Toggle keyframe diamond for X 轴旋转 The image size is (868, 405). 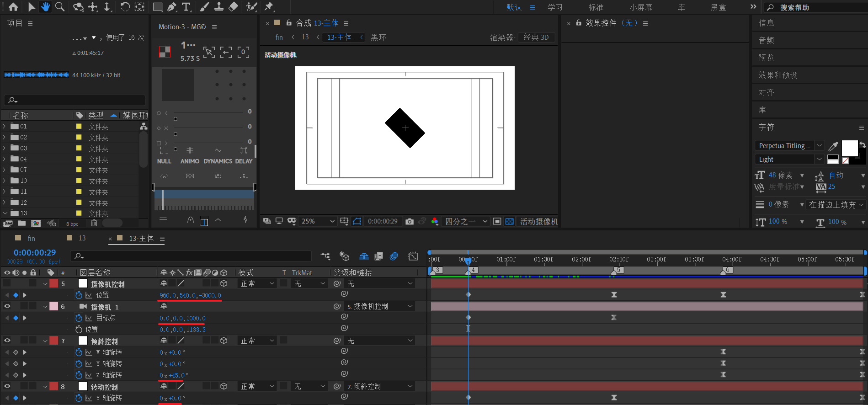tap(16, 352)
